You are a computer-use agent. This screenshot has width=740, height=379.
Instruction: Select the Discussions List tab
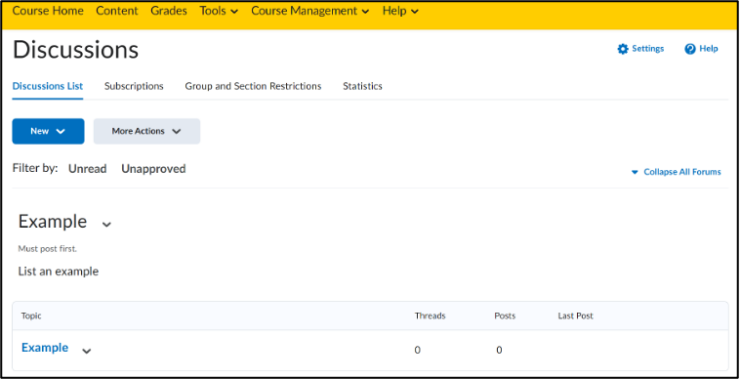pyautogui.click(x=48, y=86)
